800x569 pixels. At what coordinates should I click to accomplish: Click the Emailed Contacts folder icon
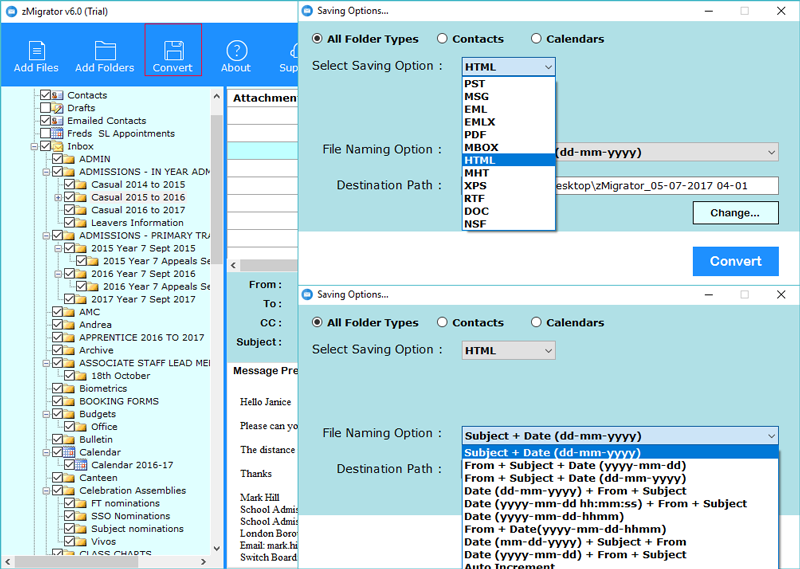[57, 120]
